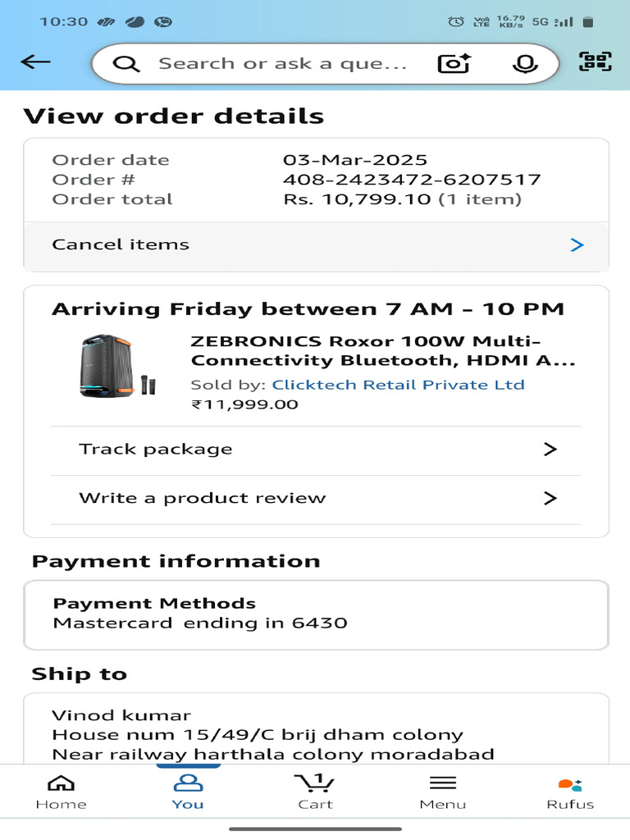
Task: Launch the Rufus assistant
Action: click(x=570, y=792)
